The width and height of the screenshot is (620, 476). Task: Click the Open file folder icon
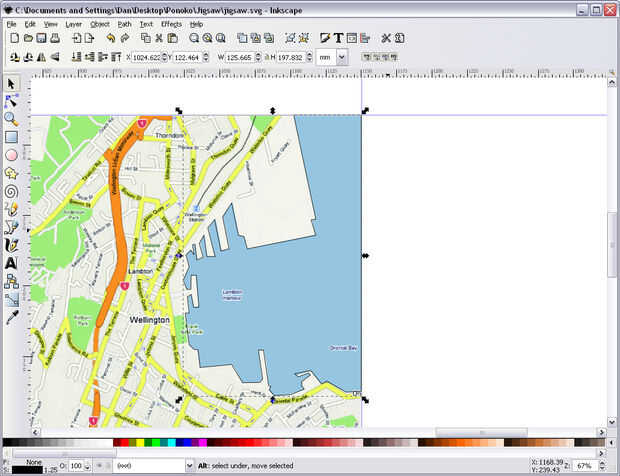click(x=28, y=38)
